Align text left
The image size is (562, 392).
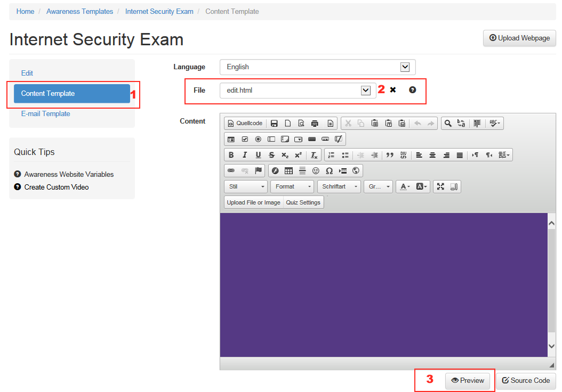[419, 155]
